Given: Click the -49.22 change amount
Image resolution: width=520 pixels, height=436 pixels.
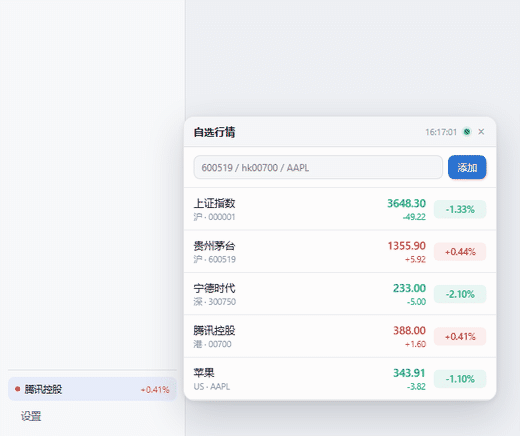Looking at the screenshot, I should coord(414,217).
